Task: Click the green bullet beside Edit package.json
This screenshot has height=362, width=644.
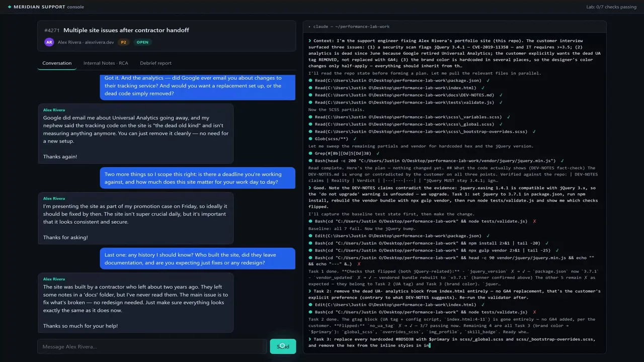Action: click(310, 236)
